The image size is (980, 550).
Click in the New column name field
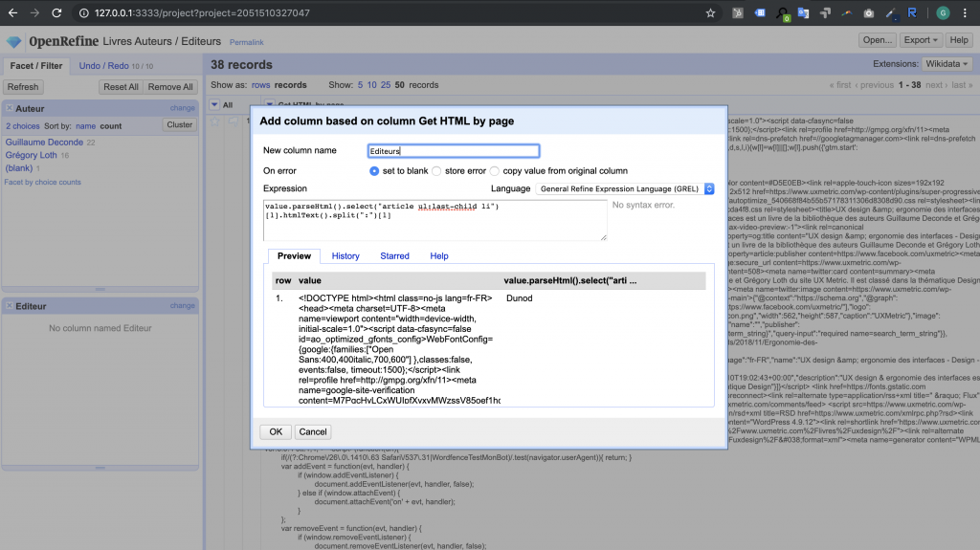pos(453,150)
